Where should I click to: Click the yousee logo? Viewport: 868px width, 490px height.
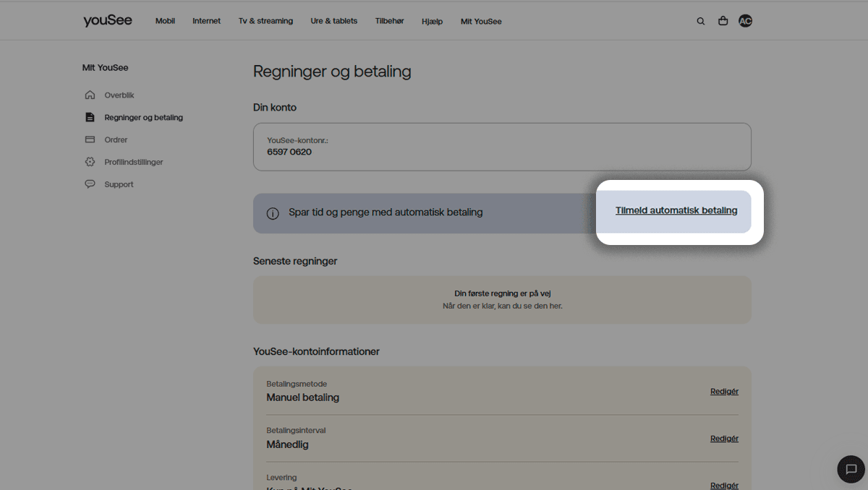pyautogui.click(x=107, y=21)
